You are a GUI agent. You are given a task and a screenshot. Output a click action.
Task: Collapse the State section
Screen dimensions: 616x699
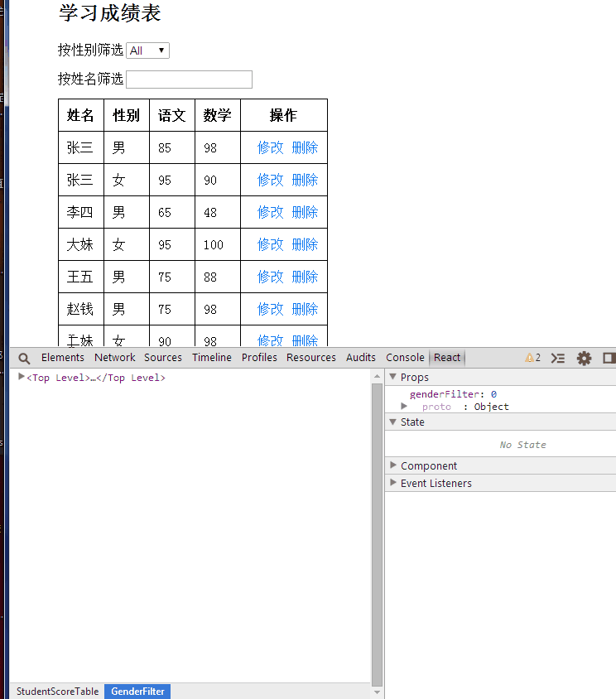(393, 422)
